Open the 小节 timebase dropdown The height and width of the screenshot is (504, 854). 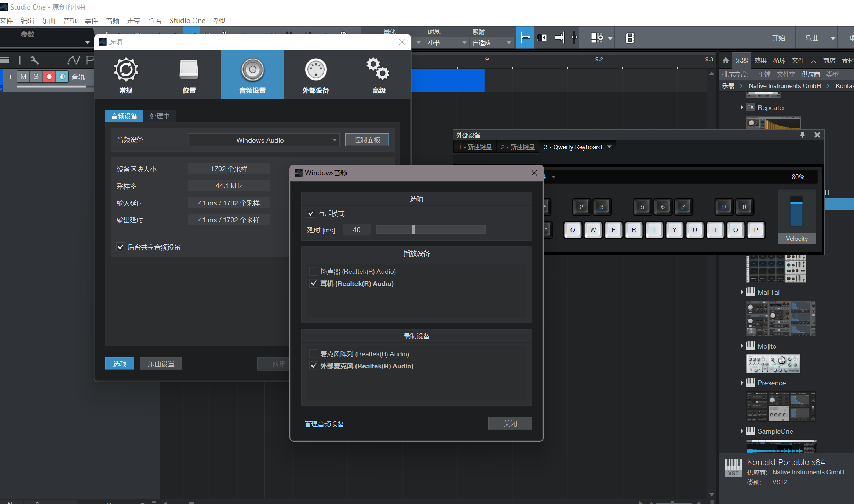pos(447,43)
